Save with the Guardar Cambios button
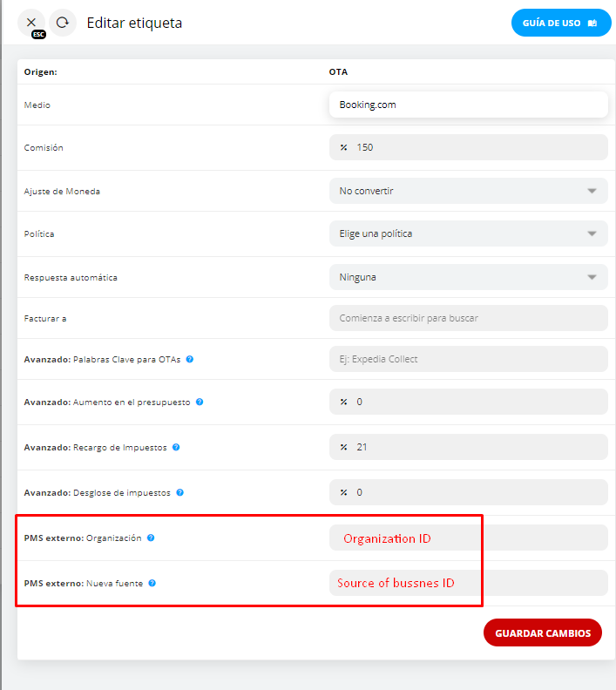Viewport: 616px width, 690px height. click(x=542, y=633)
